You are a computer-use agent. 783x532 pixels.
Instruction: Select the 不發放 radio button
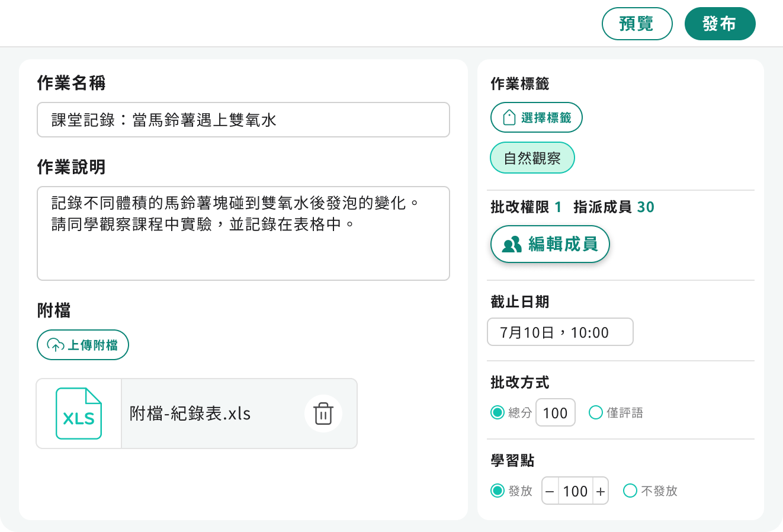pos(630,491)
